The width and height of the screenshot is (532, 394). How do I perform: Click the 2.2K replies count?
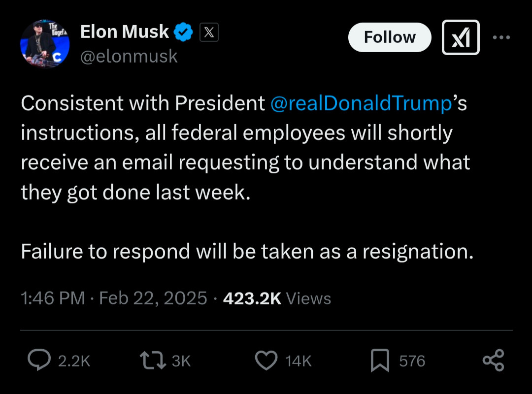(74, 361)
